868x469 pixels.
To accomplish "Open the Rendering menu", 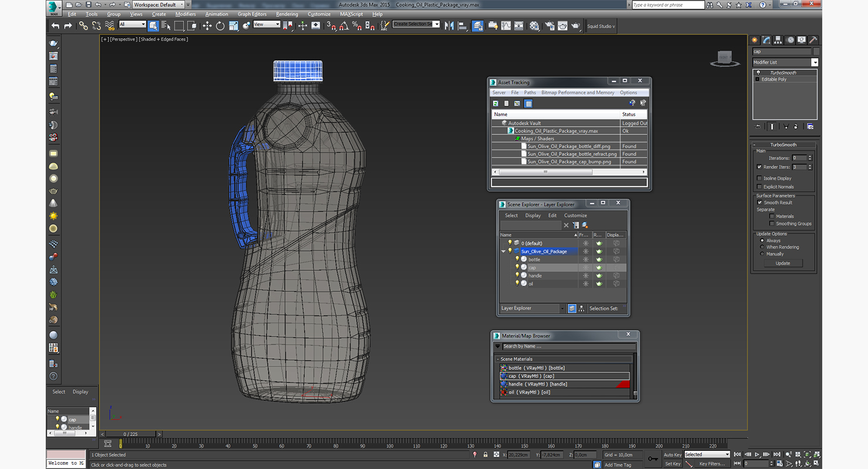I will 287,14.
